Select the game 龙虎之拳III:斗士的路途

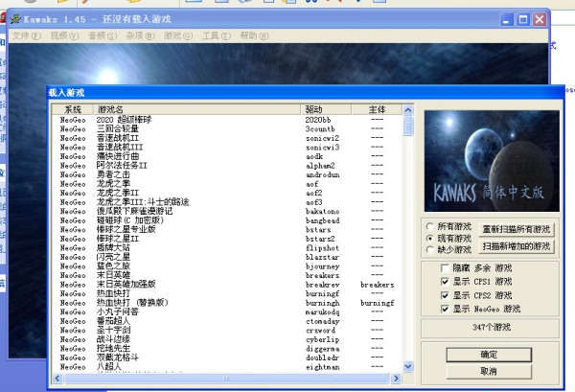point(143,202)
